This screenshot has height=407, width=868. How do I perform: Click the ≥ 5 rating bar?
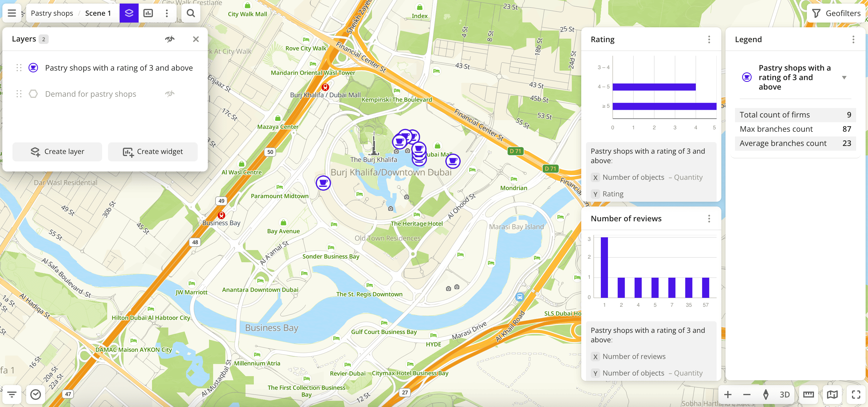coord(664,106)
